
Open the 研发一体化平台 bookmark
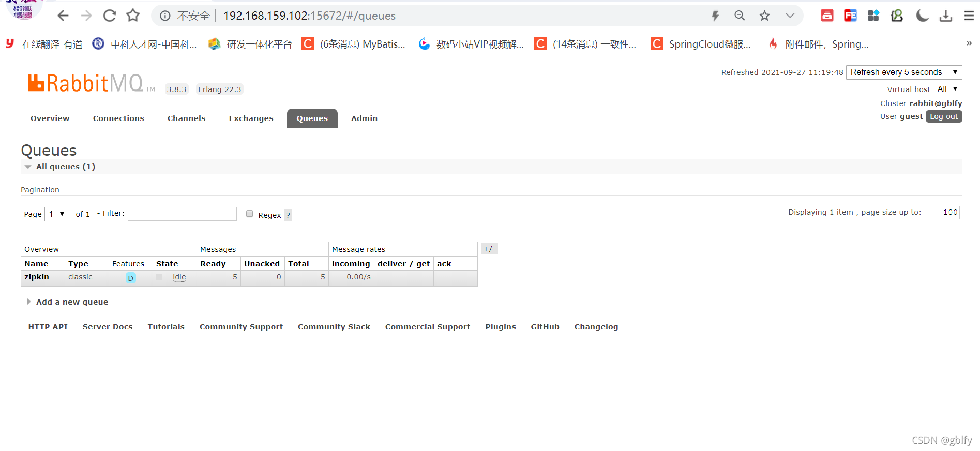[x=250, y=44]
